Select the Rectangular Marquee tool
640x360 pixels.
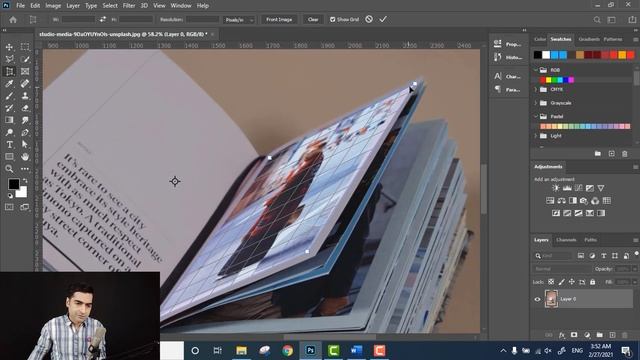point(25,47)
